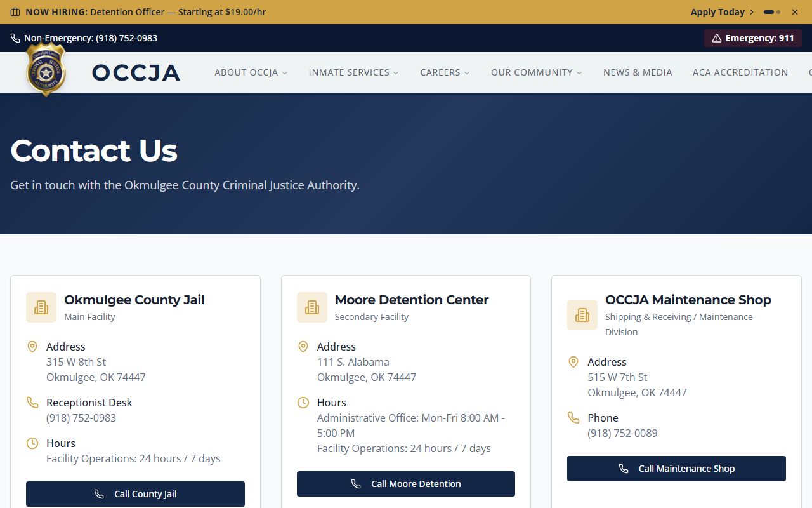812x508 pixels.
Task: Click the '315 W 8th St' address line
Action: pyautogui.click(x=76, y=362)
